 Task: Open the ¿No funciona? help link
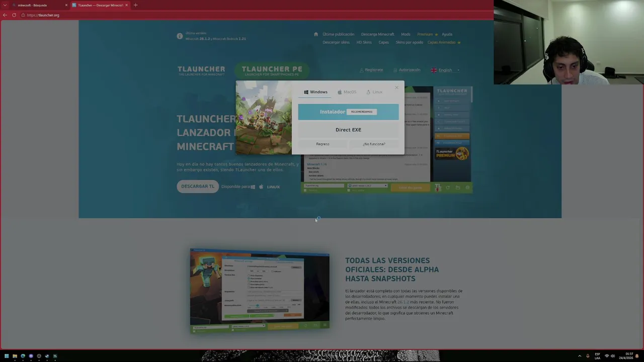pyautogui.click(x=374, y=144)
